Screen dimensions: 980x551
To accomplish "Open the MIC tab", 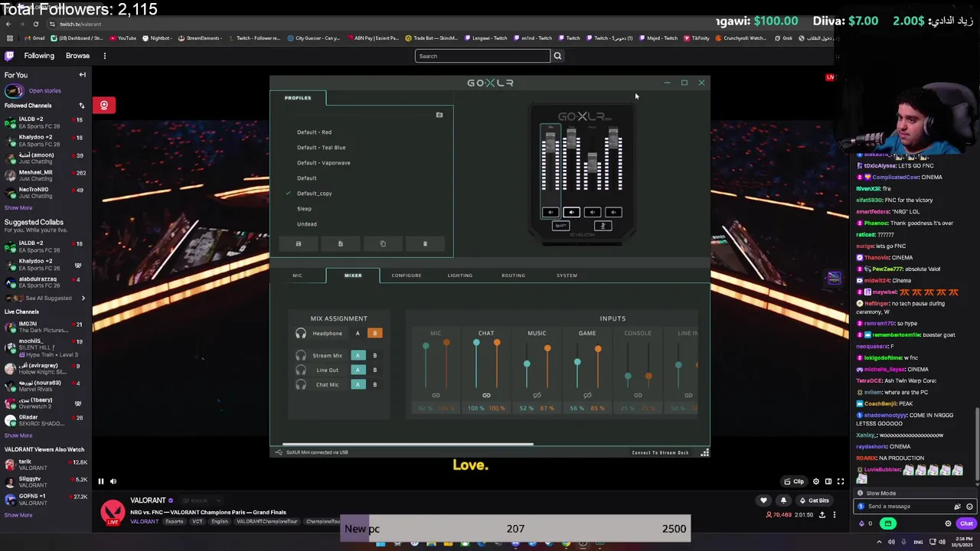I will pos(297,275).
